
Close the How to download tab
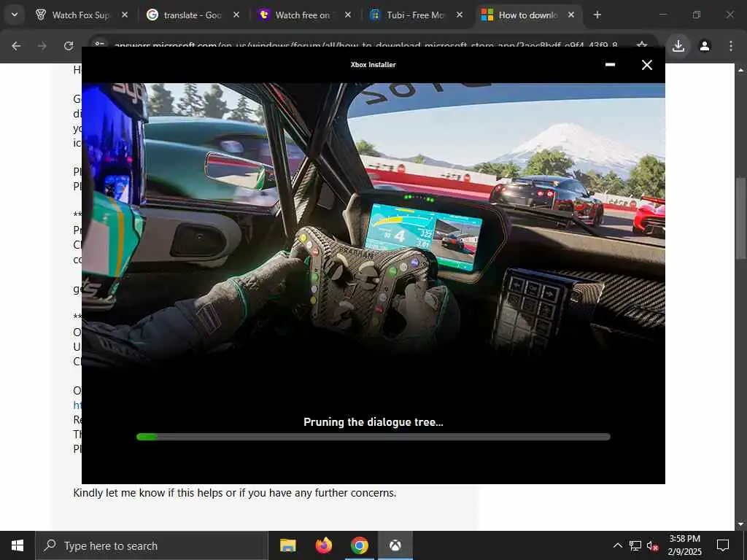pyautogui.click(x=570, y=15)
